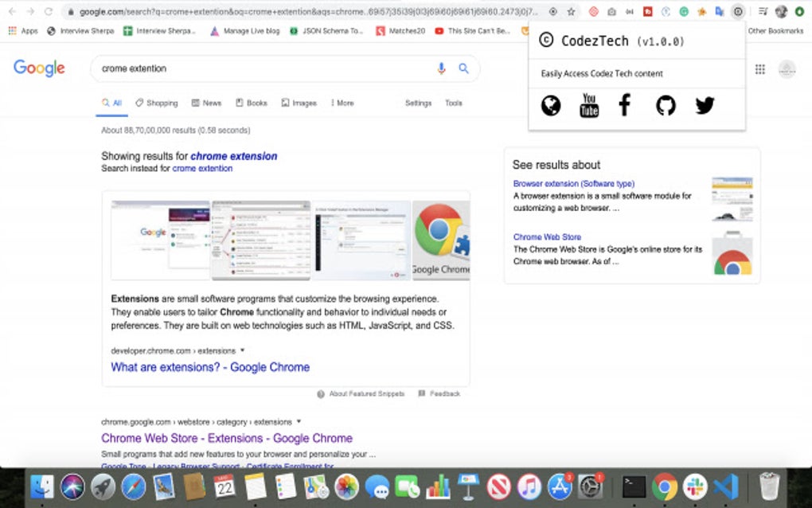Expand dropdown next to chrome.google.com webstore breadcrumb

(299, 421)
